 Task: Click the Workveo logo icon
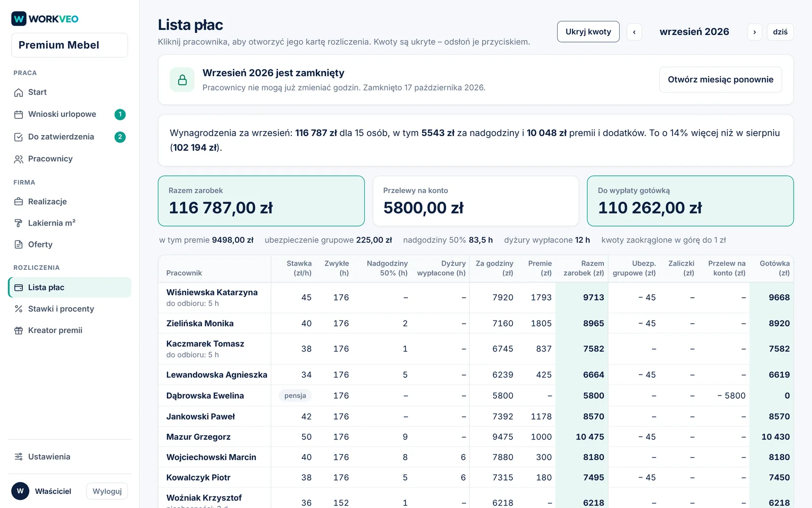click(19, 19)
